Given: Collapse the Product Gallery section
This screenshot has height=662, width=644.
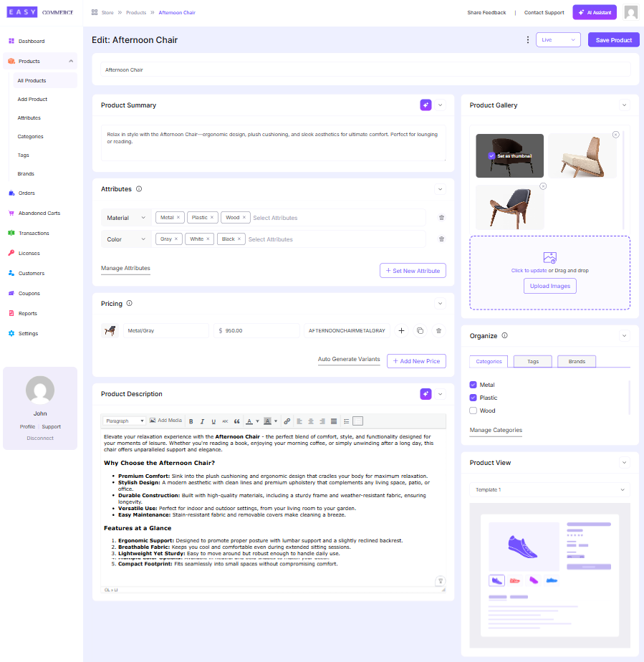Looking at the screenshot, I should click(x=625, y=105).
